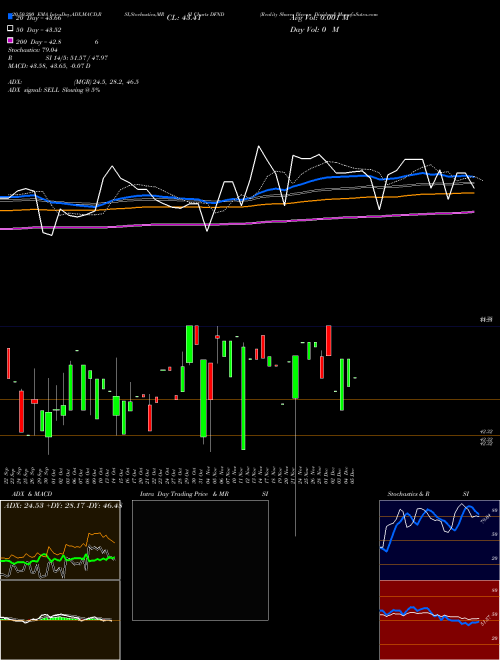The height and width of the screenshot is (660, 500).
Task: Click the 'ADX signal: SELL' text
Action: [x=54, y=90]
